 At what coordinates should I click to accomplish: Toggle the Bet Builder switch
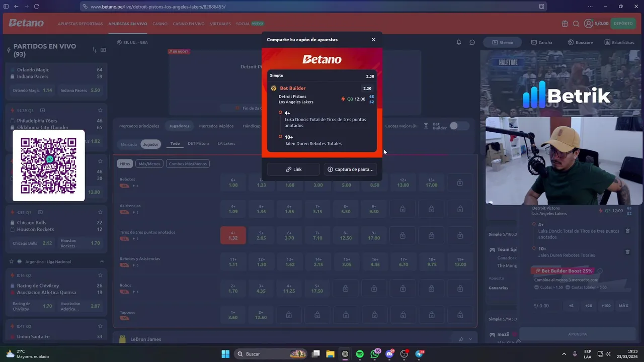point(458,126)
